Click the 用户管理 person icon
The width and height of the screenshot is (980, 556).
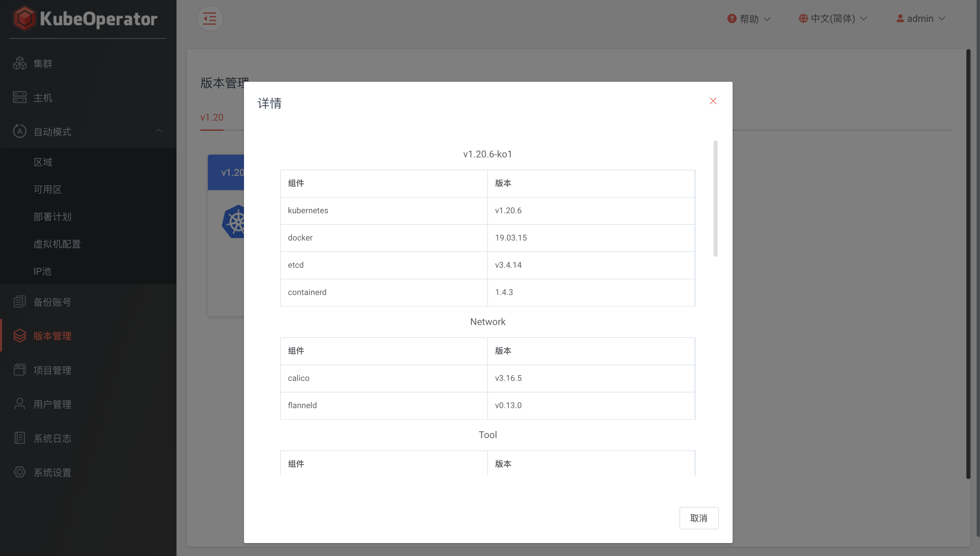pyautogui.click(x=20, y=404)
